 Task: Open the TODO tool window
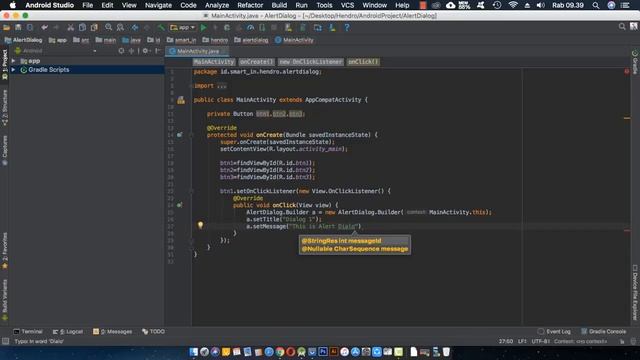point(153,331)
